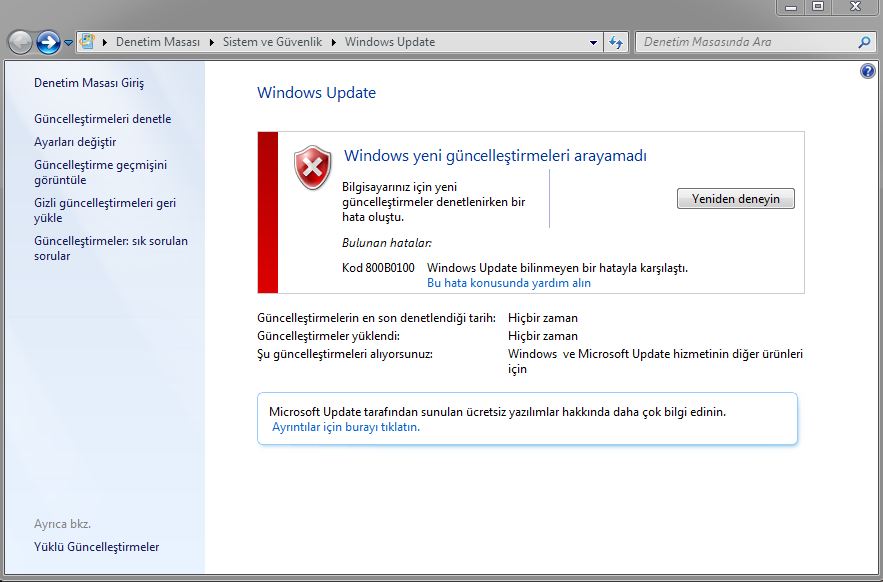Open Ayarları değiştir link
The height and width of the screenshot is (582, 883).
(x=75, y=142)
